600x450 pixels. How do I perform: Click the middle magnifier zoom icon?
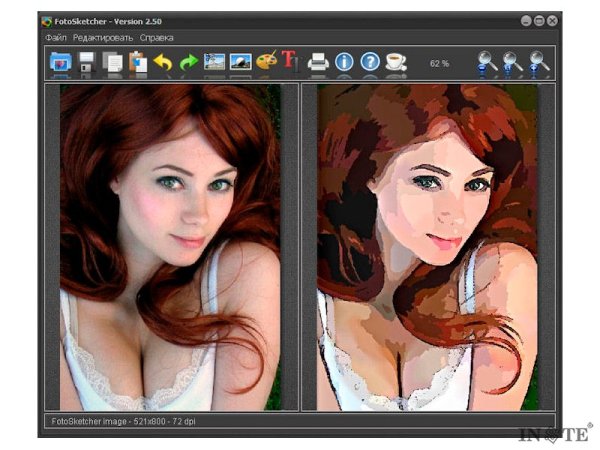tap(513, 62)
